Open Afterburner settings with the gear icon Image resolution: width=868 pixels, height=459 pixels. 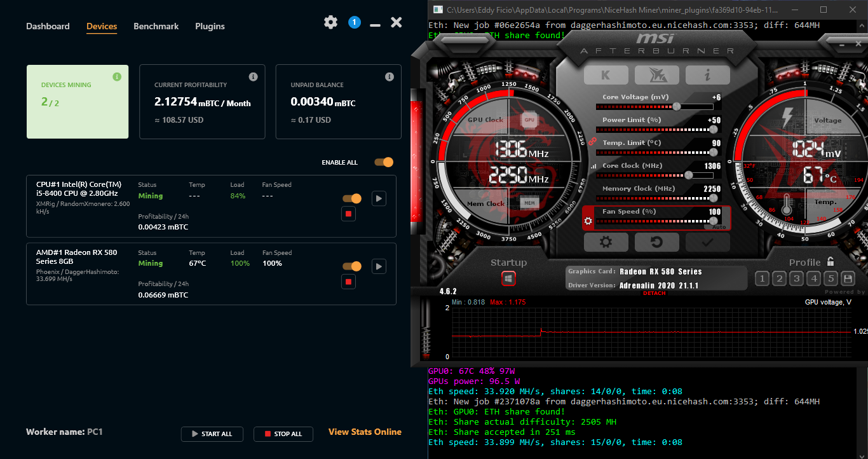click(606, 242)
